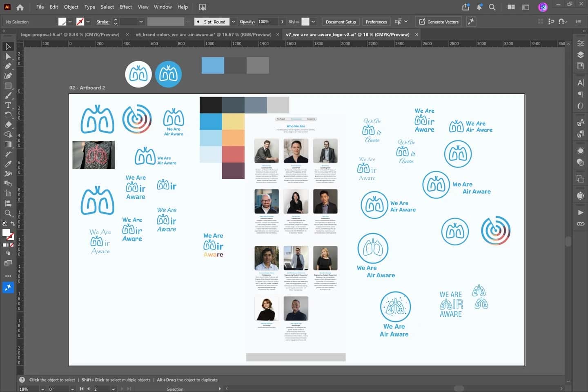Click the Generate Vectors button
588x392 pixels.
(439, 22)
